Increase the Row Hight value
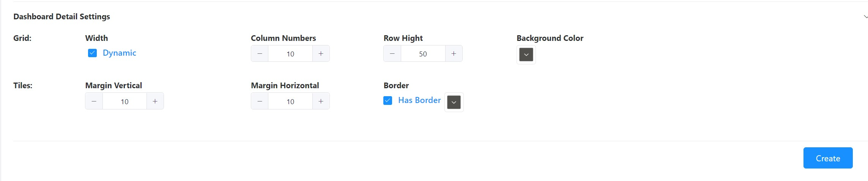This screenshot has height=181, width=868. tap(454, 54)
